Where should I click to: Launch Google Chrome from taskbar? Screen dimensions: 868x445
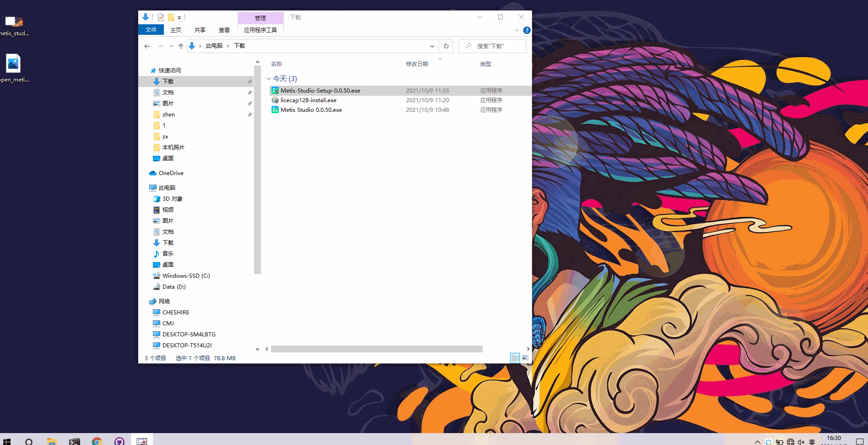(97, 441)
